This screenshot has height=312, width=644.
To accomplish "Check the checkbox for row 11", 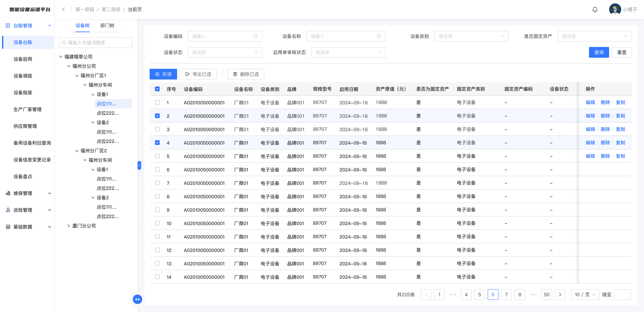I will 157,237.
